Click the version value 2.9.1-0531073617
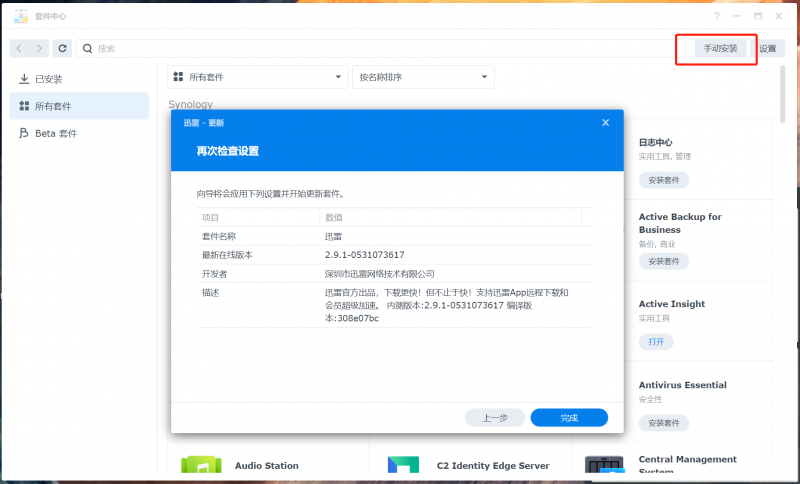 pos(364,254)
